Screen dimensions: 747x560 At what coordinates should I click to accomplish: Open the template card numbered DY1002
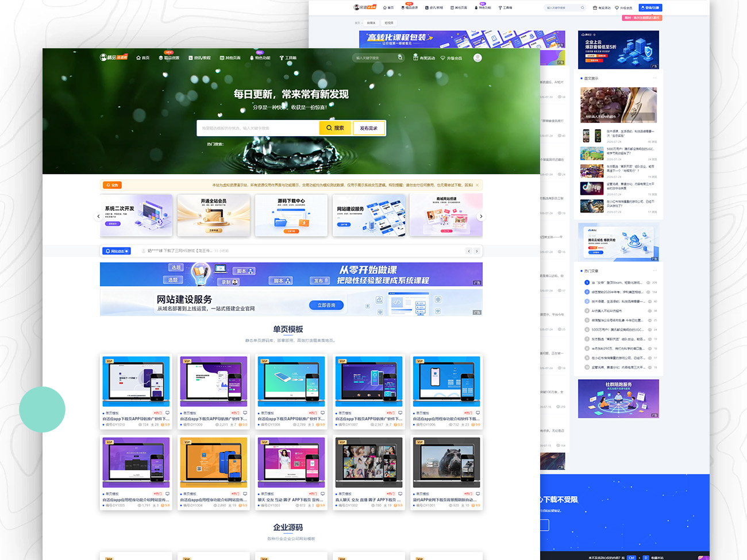[x=369, y=473]
